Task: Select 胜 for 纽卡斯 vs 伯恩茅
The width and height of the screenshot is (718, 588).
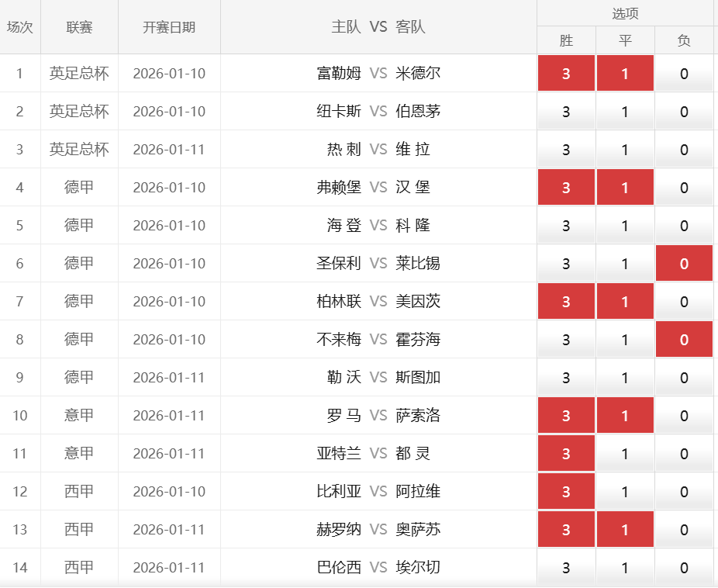Action: 566,112
